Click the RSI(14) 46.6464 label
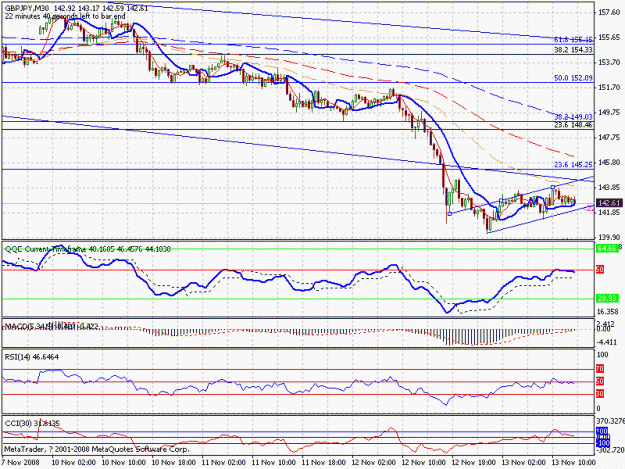 [31, 357]
